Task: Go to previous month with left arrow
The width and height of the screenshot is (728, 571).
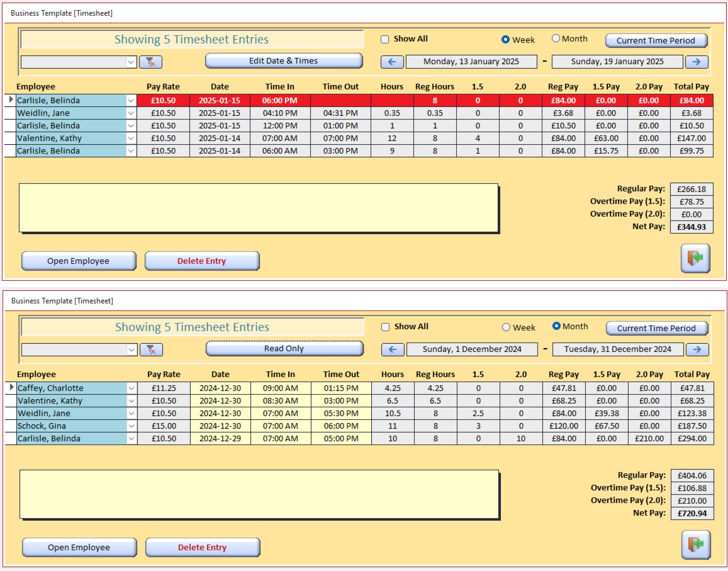Action: [x=392, y=349]
